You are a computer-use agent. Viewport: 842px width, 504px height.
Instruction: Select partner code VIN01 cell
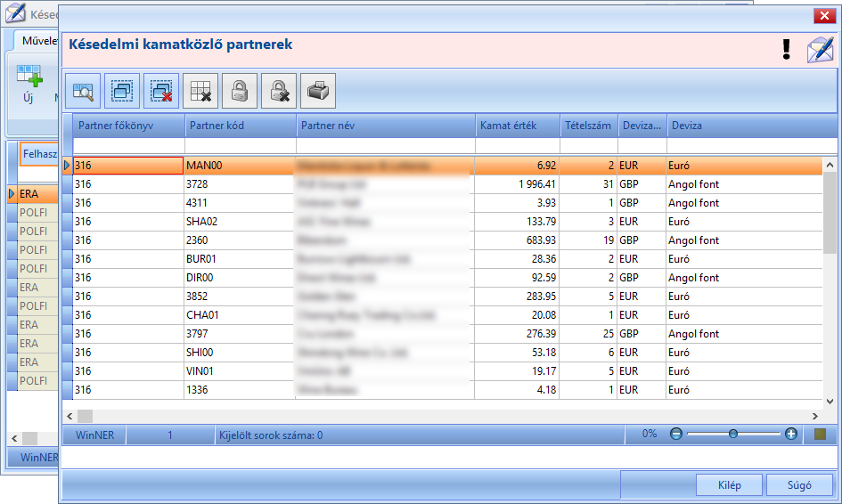coord(240,371)
